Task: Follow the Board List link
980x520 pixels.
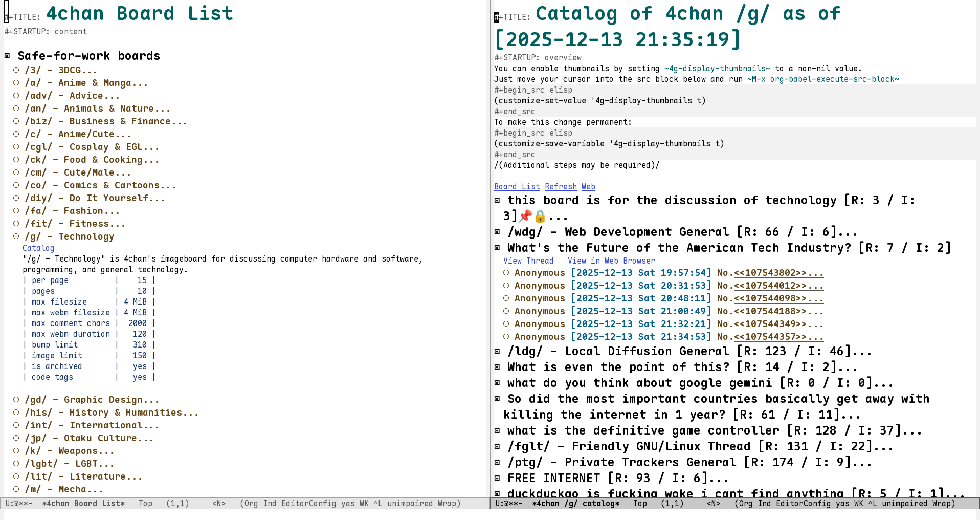Action: pyautogui.click(x=517, y=187)
